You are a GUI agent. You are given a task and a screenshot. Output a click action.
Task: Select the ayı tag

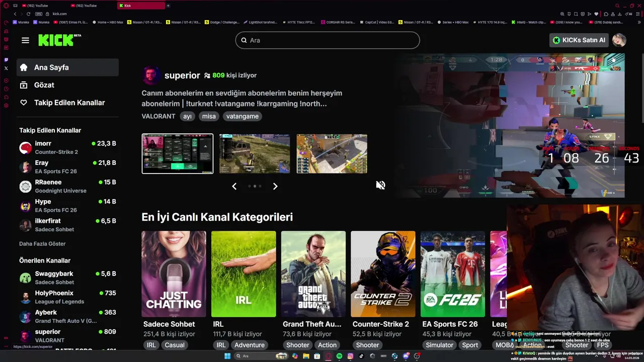click(x=188, y=116)
